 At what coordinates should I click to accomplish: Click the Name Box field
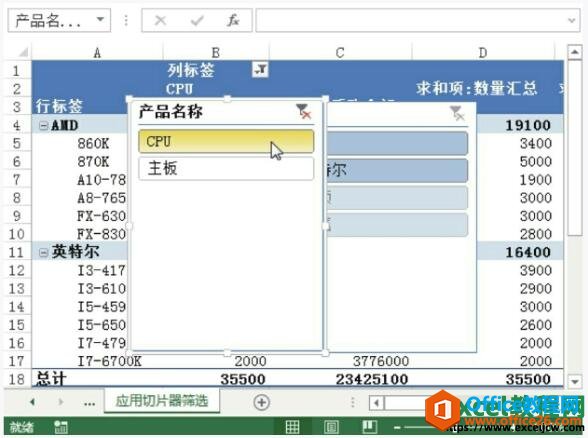click(59, 20)
